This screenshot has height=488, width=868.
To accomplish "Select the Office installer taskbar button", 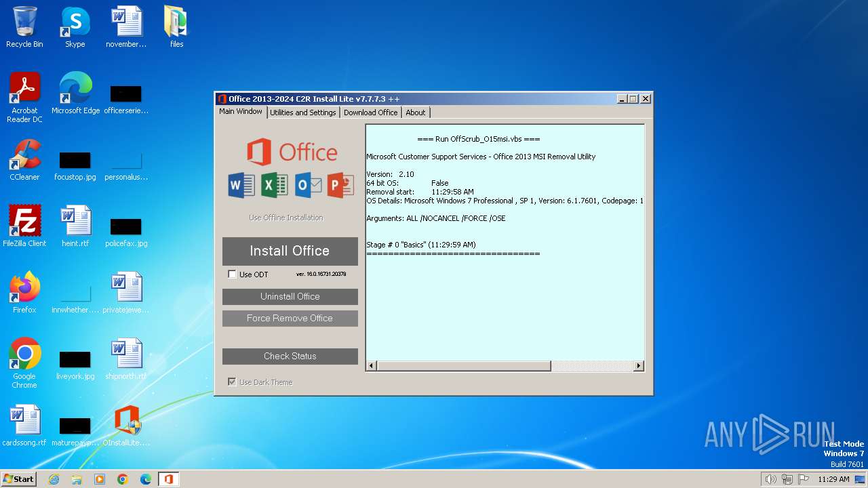I will [169, 479].
